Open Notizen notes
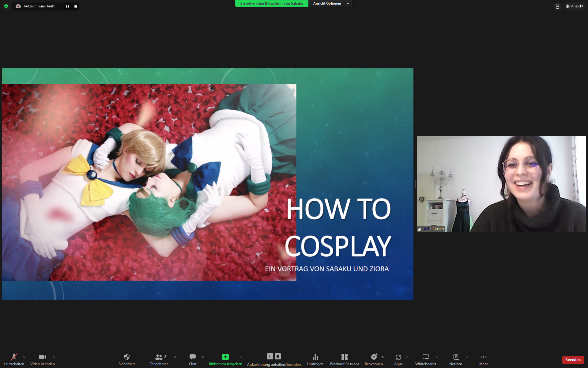Viewport: 588px width, 368px height. point(456,359)
